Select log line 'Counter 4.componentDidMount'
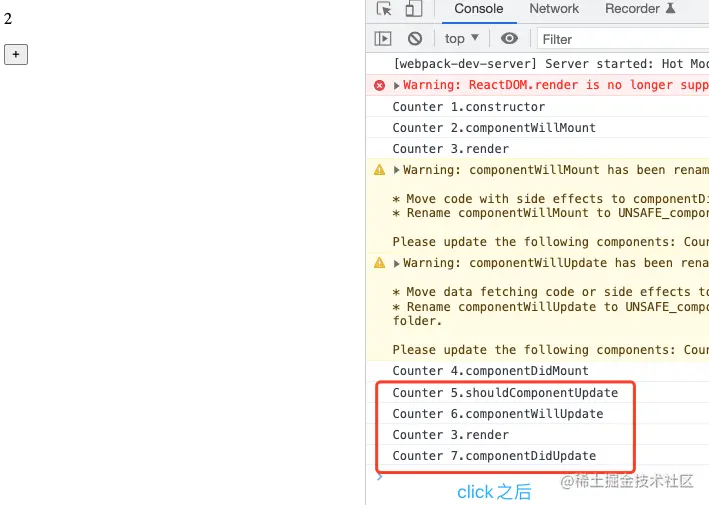This screenshot has height=505, width=709. 490,371
